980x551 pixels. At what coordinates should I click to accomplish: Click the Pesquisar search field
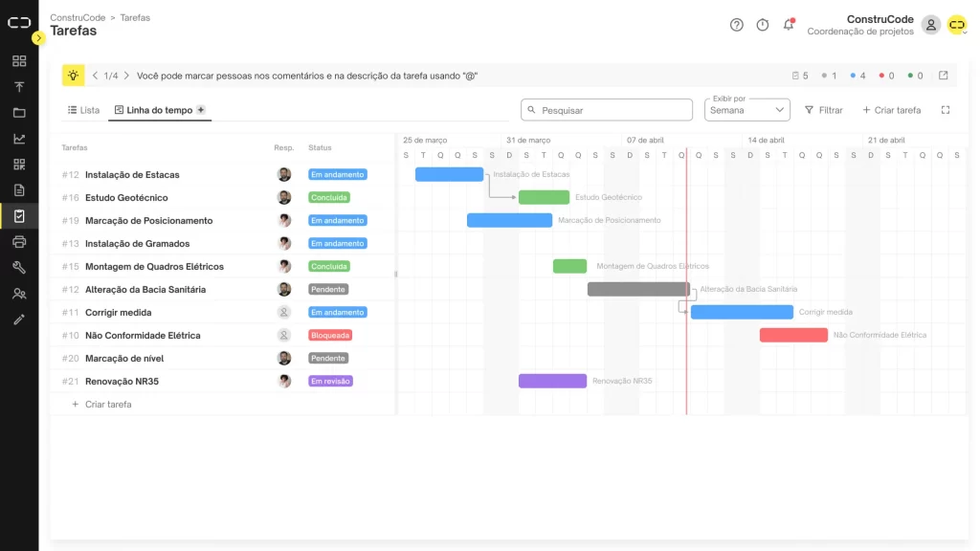point(607,110)
